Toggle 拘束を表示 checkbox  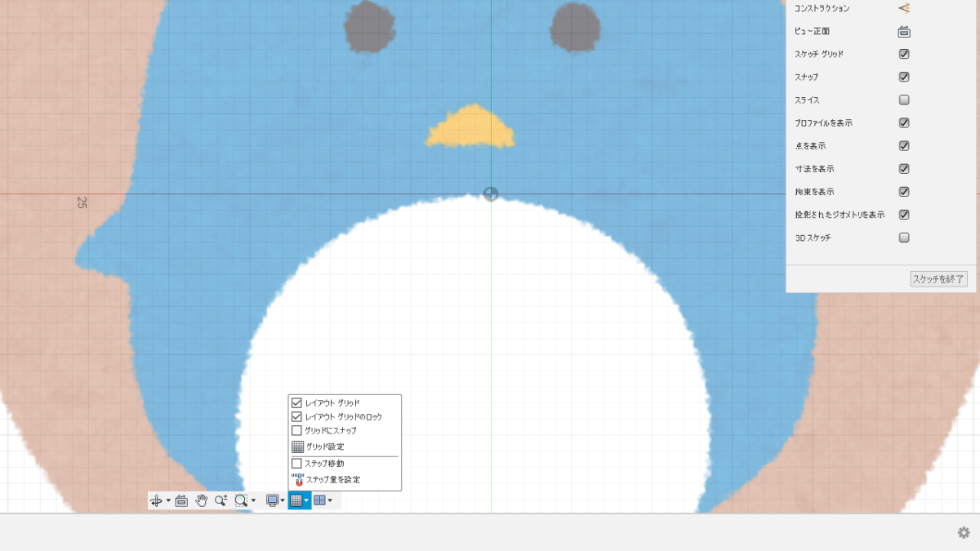tap(904, 192)
